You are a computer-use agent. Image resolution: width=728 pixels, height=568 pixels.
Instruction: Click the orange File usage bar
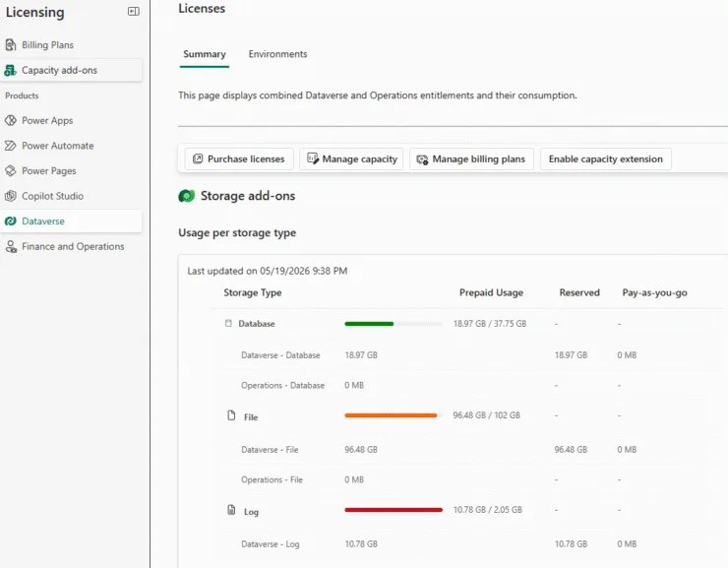(x=391, y=415)
